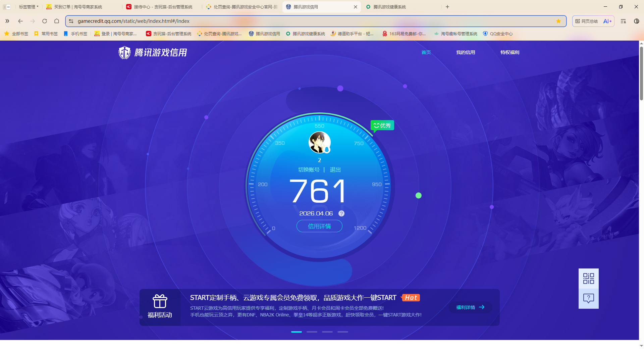Viewport: 644px width, 349px height.
Task: Click the QR code icon in the bottom-right panel
Action: pyautogui.click(x=588, y=278)
